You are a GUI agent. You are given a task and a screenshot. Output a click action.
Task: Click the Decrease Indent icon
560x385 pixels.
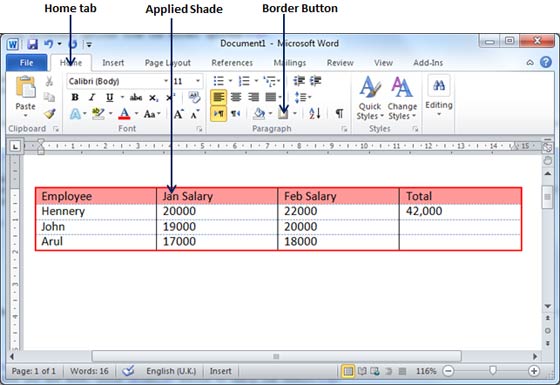[299, 81]
